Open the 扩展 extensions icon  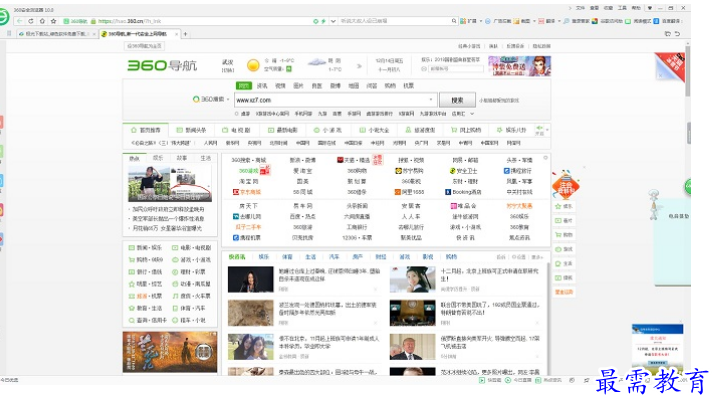tap(463, 21)
